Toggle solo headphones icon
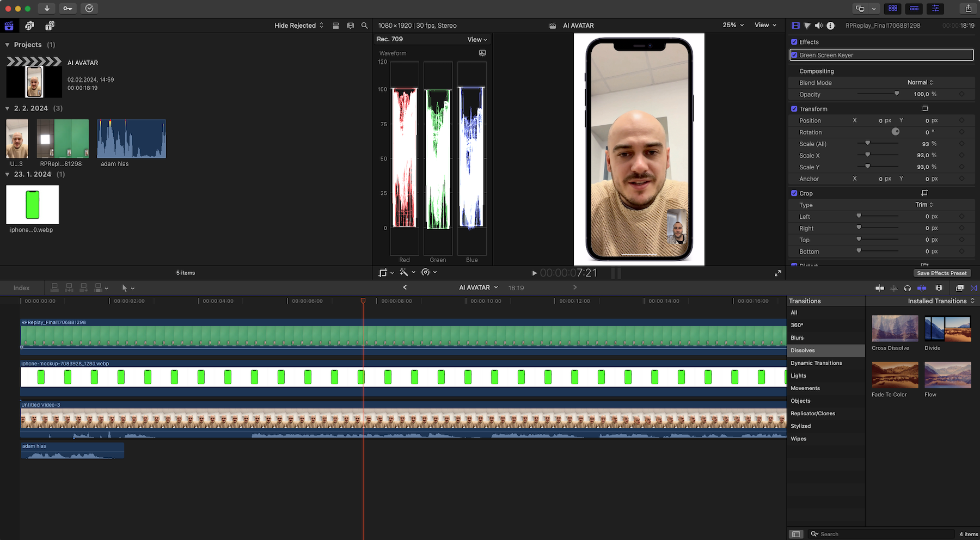The height and width of the screenshot is (540, 980). pos(908,288)
